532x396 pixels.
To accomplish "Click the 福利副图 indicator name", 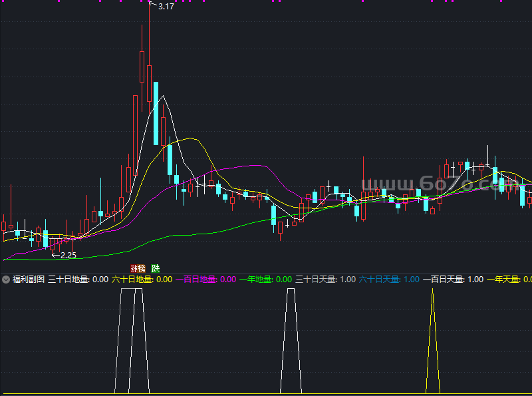I will 28,280.
